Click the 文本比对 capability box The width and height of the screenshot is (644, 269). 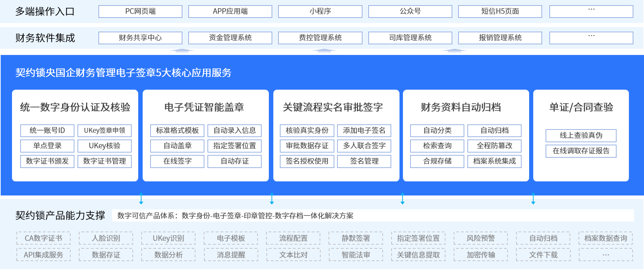(293, 255)
